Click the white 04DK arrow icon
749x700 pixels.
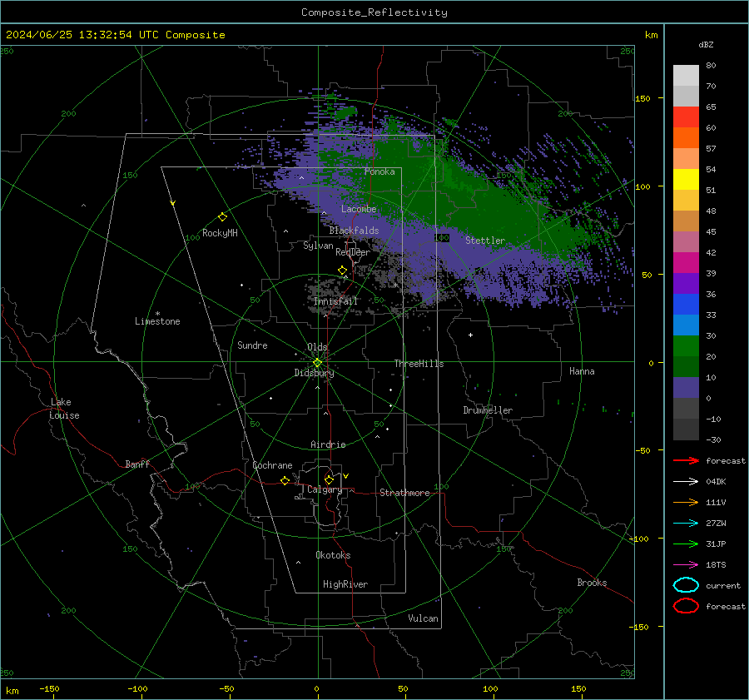[x=686, y=481]
